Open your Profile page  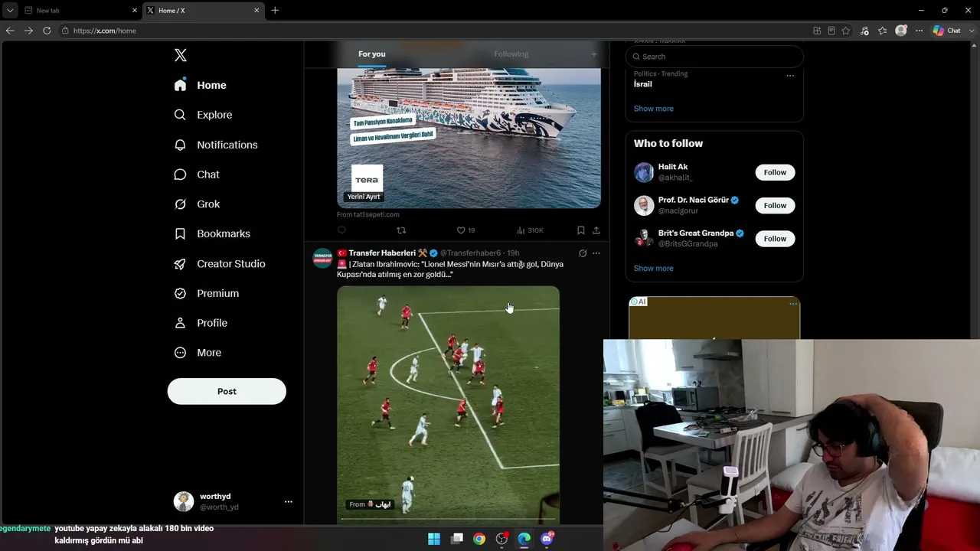click(x=201, y=323)
